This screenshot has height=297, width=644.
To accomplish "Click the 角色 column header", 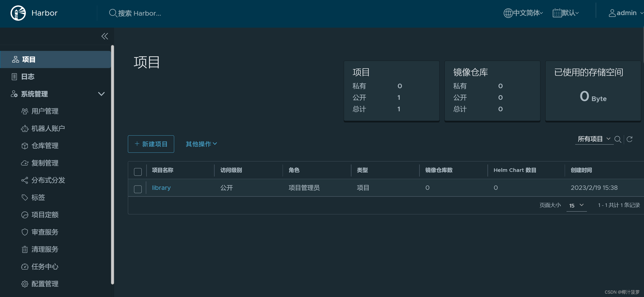I will (x=294, y=170).
